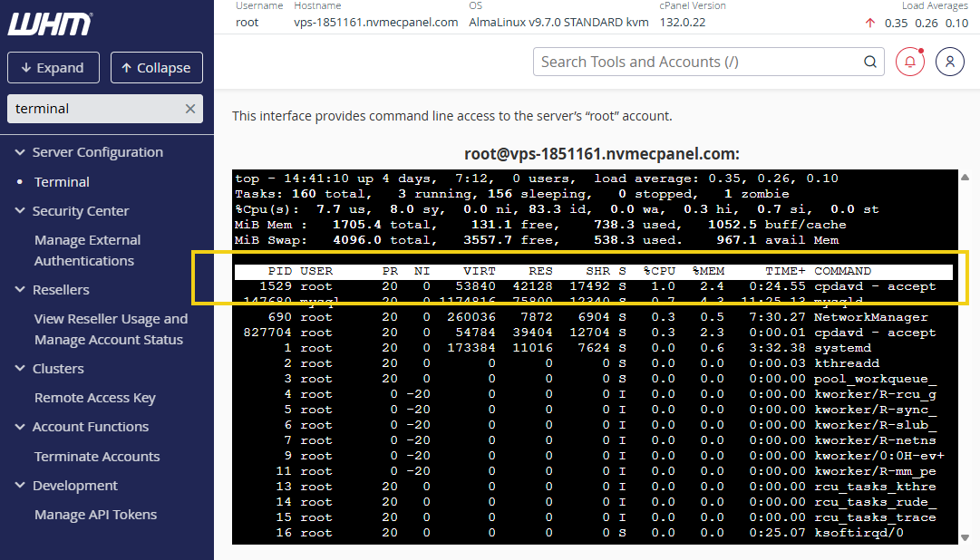Clear the terminal search filter X

click(190, 109)
